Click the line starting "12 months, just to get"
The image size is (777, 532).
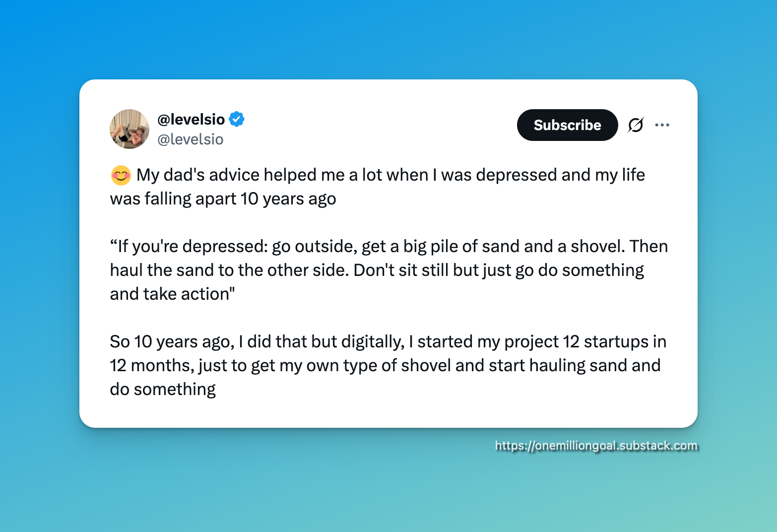click(385, 366)
